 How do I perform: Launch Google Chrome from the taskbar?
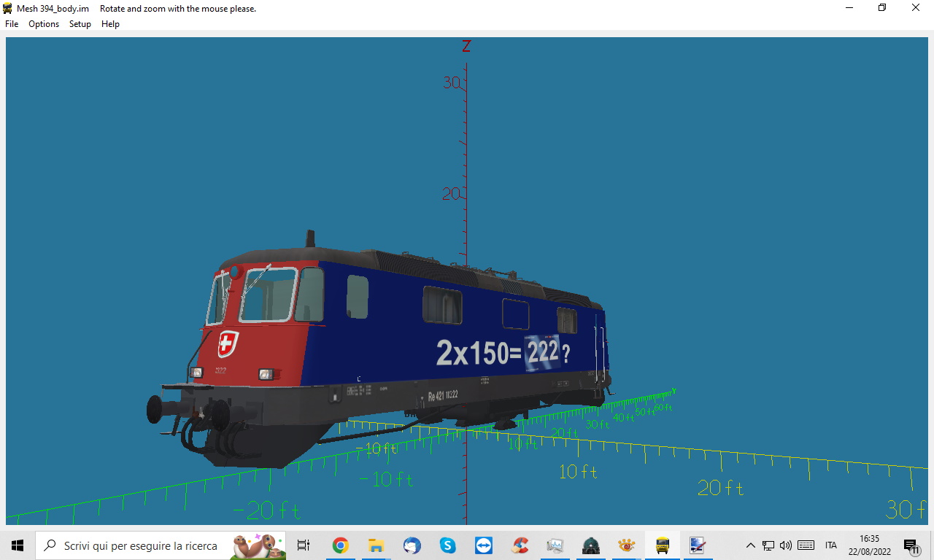tap(340, 545)
